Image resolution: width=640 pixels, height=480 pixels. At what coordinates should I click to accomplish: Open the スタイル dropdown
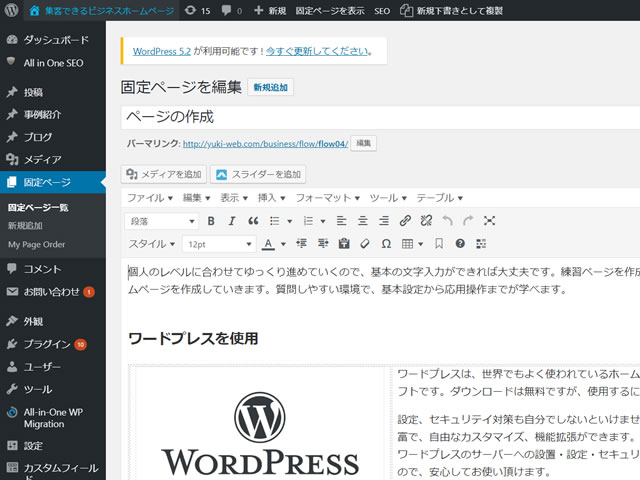click(152, 244)
